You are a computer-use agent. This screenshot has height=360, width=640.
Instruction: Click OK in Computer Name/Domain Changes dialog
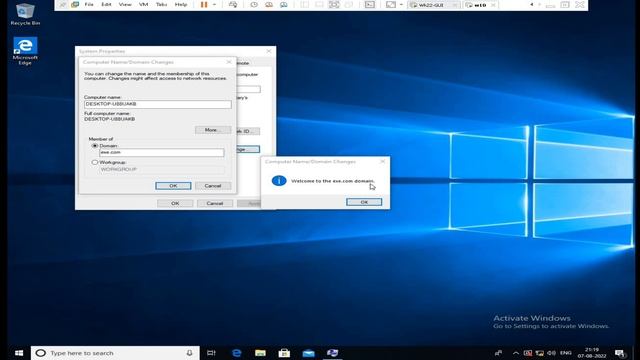173,186
